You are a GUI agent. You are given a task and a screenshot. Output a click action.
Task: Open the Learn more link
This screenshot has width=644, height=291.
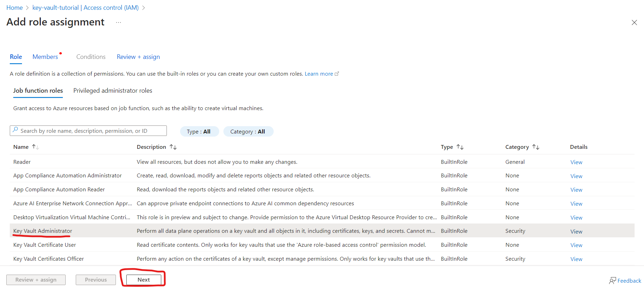[319, 74]
